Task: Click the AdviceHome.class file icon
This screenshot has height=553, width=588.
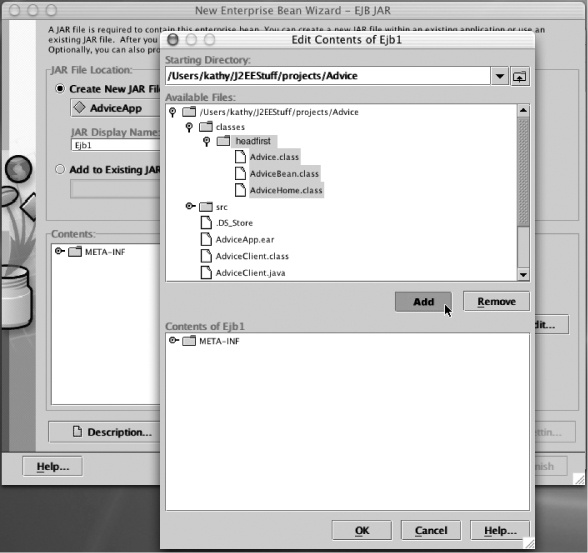Action: point(240,190)
